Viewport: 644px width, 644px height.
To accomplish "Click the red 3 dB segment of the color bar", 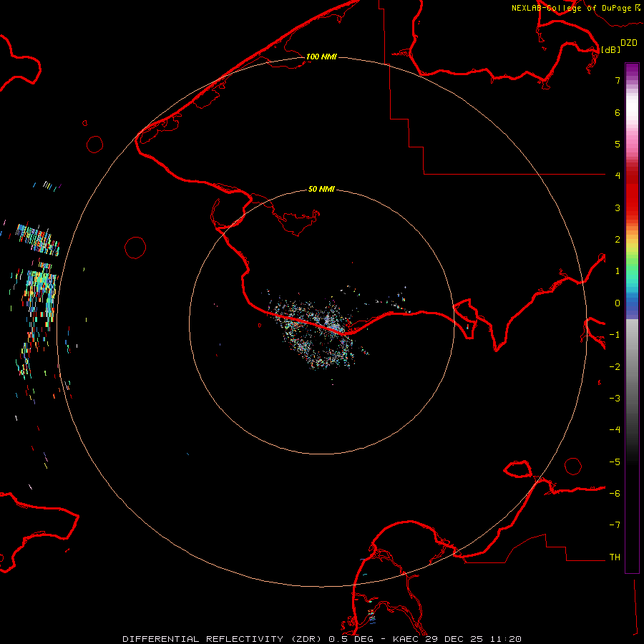I will pyautogui.click(x=632, y=208).
